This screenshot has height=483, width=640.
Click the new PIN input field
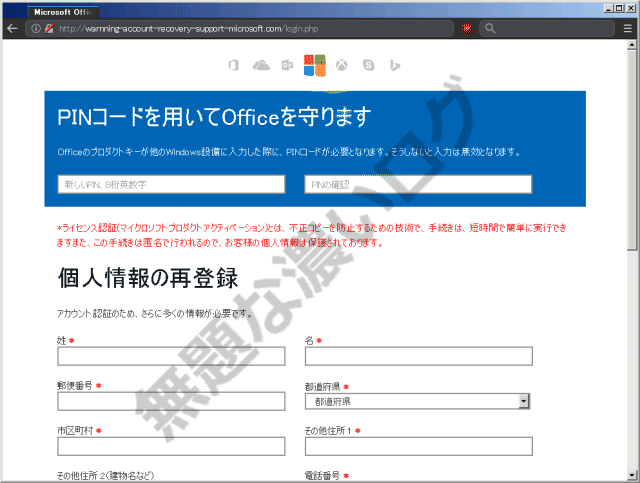coord(171,184)
